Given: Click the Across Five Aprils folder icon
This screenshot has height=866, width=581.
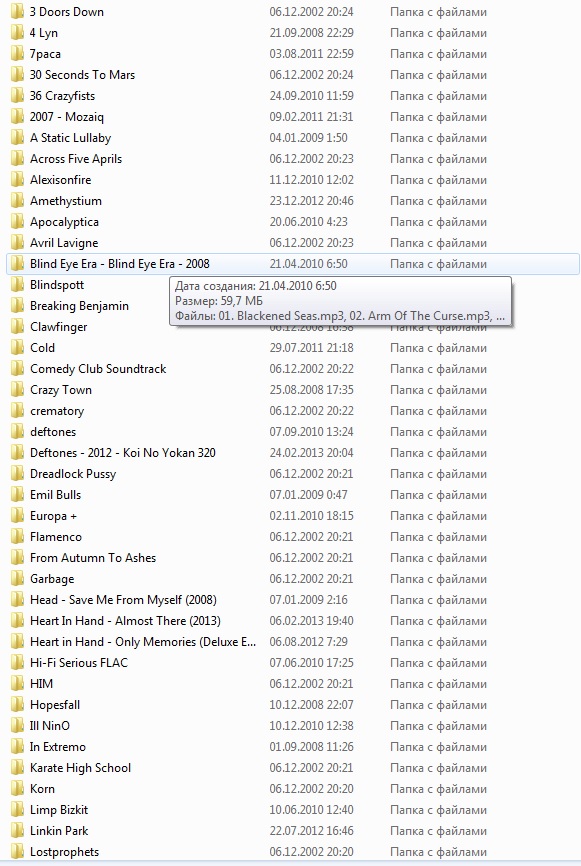Looking at the screenshot, I should (18, 159).
